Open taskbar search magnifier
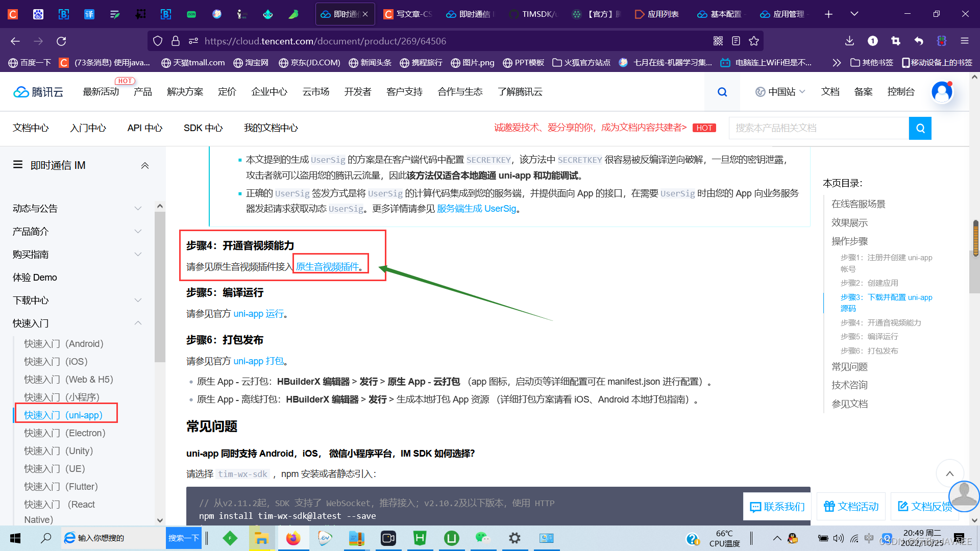980x551 pixels. click(46, 538)
